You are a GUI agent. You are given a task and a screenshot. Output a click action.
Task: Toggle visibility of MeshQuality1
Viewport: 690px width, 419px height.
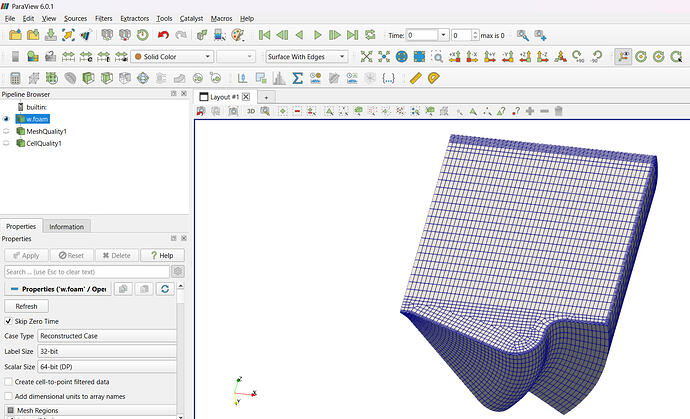coord(6,131)
